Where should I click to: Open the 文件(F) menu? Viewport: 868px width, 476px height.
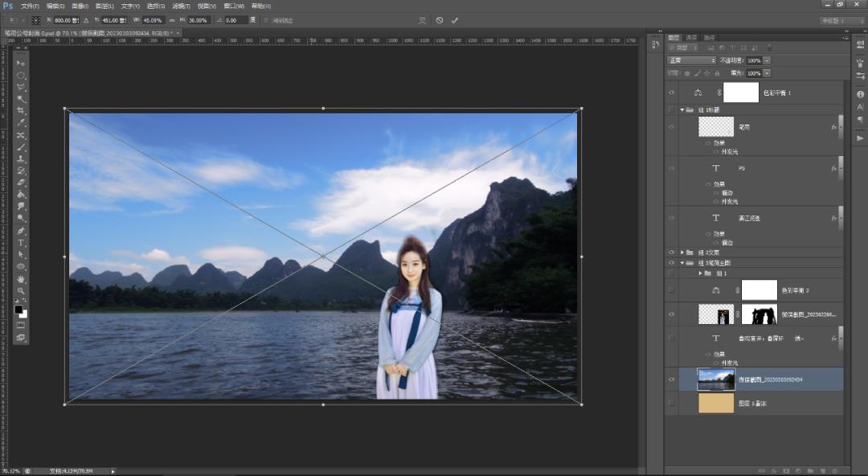click(x=30, y=6)
